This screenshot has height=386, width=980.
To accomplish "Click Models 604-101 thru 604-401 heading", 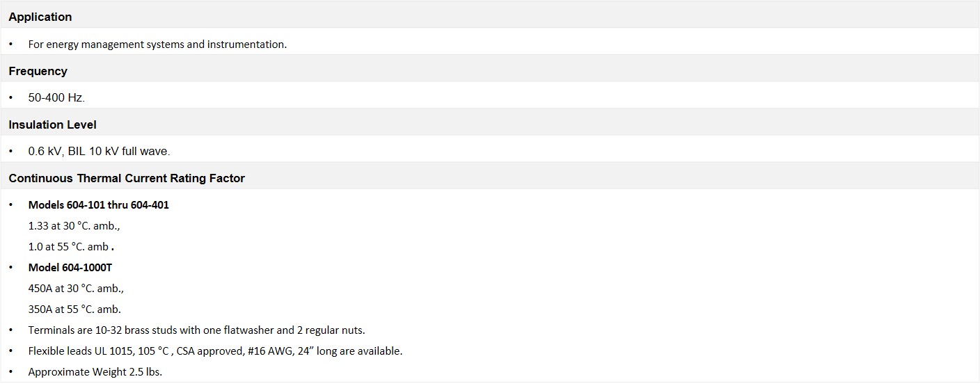I will point(99,204).
